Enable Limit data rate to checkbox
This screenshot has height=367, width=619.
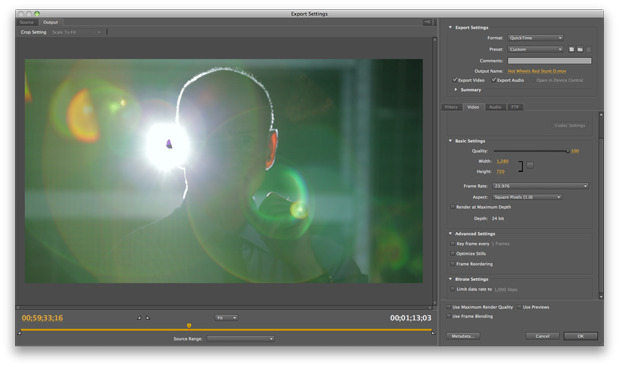click(452, 289)
